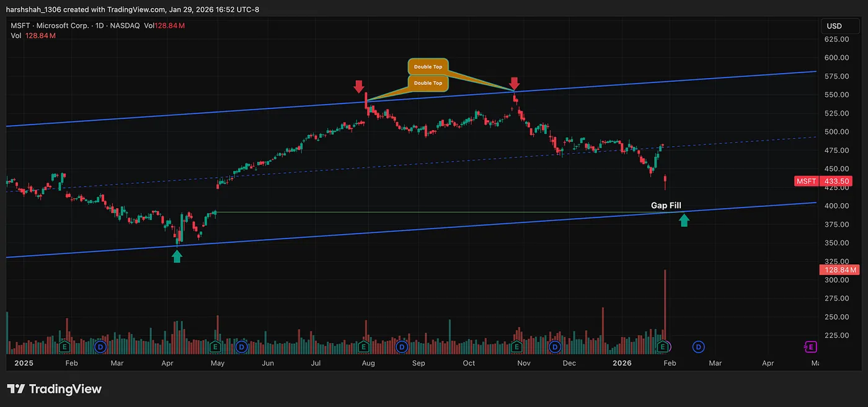Image resolution: width=868 pixels, height=407 pixels.
Task: Open the earnings E marker under the big volume spike
Action: pos(664,346)
